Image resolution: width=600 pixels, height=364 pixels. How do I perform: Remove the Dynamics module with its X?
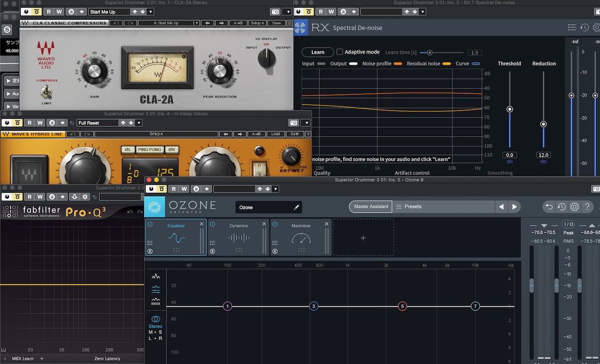[264, 224]
